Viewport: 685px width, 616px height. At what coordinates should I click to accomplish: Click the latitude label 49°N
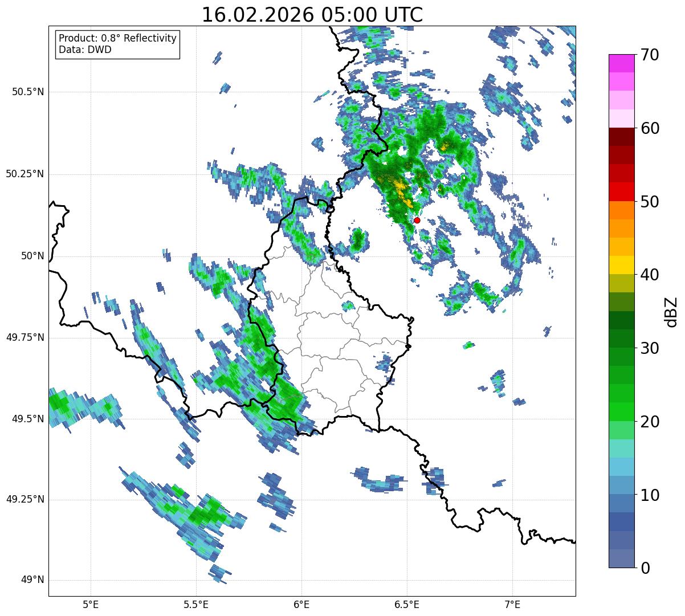point(32,580)
